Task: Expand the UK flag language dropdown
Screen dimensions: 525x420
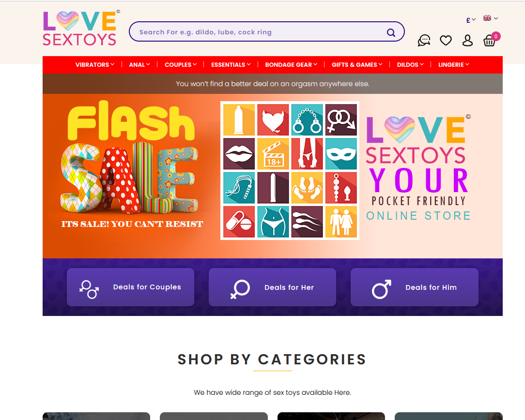Action: pos(491,18)
